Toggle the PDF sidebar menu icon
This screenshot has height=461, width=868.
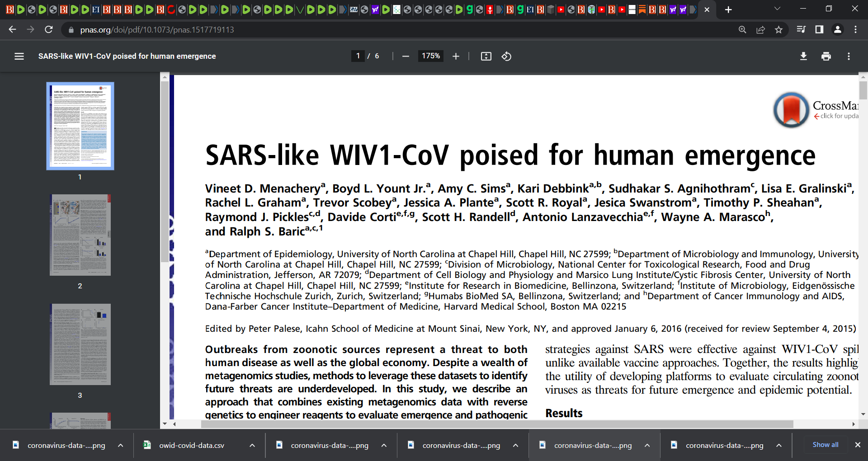pos(19,56)
